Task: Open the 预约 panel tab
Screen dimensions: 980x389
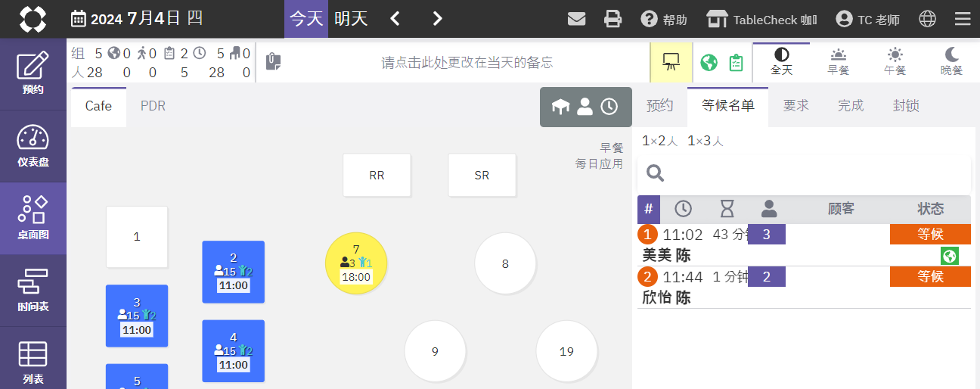Action: (x=659, y=107)
